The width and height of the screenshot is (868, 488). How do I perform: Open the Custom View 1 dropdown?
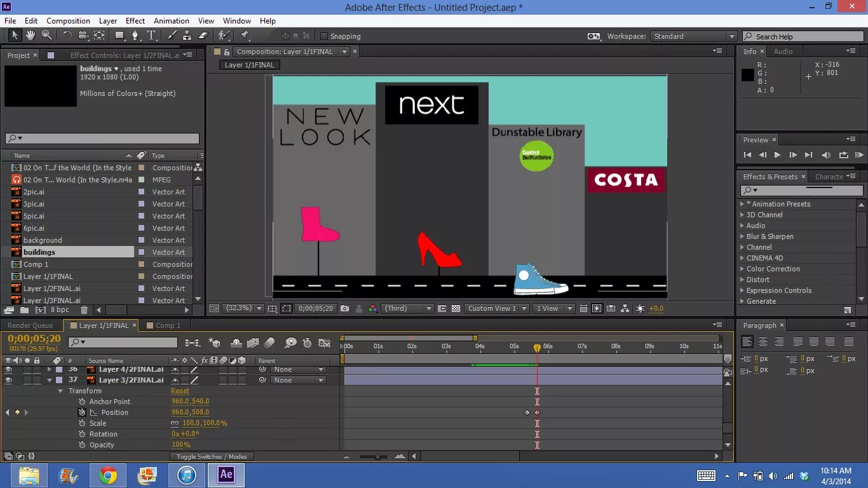(x=497, y=308)
